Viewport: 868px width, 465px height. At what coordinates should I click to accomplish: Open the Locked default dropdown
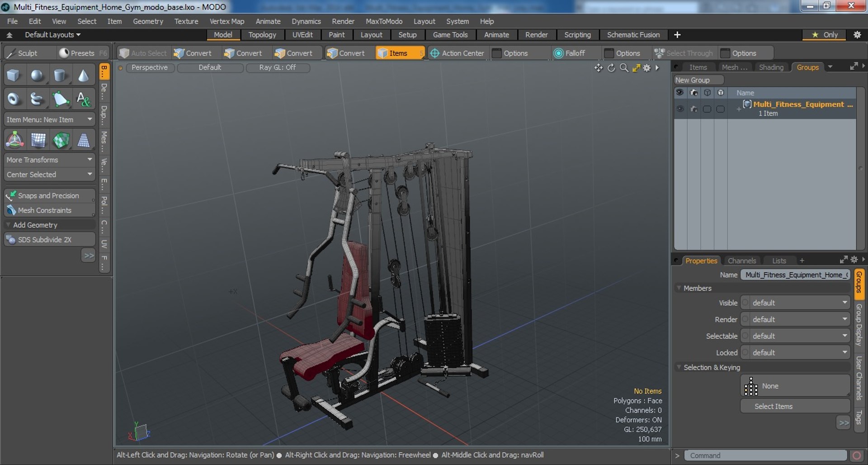pyautogui.click(x=796, y=352)
